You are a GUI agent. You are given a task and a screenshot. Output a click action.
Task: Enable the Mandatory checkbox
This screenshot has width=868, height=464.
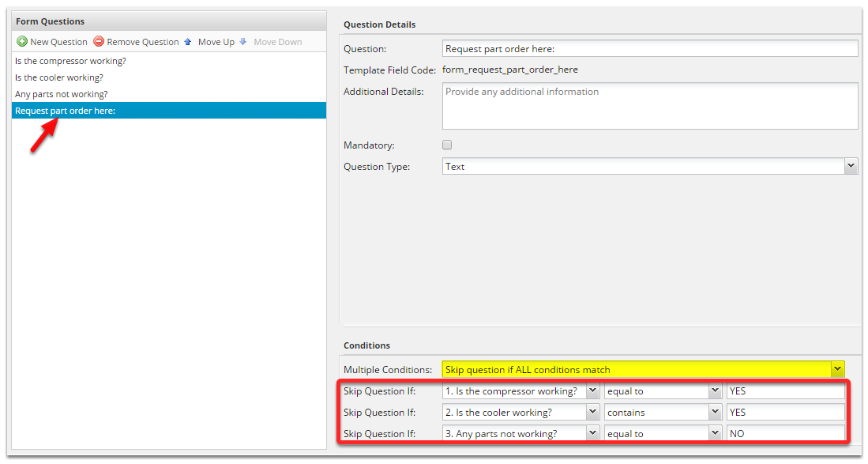(x=447, y=145)
